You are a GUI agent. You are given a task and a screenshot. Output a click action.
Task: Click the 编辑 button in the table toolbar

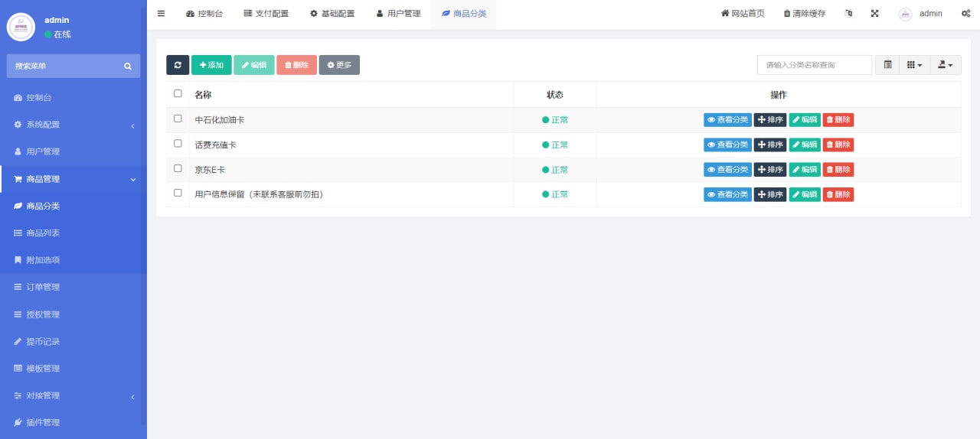pyautogui.click(x=254, y=65)
